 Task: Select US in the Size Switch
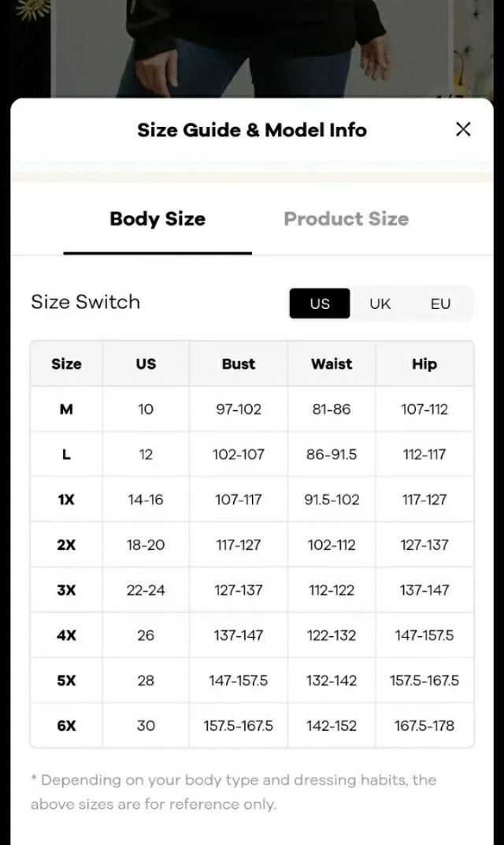pyautogui.click(x=319, y=303)
